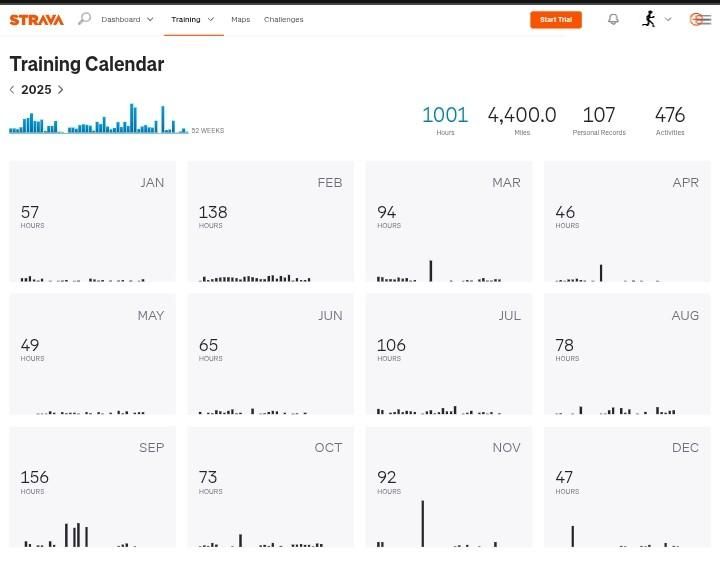Open the September month card

click(x=92, y=487)
